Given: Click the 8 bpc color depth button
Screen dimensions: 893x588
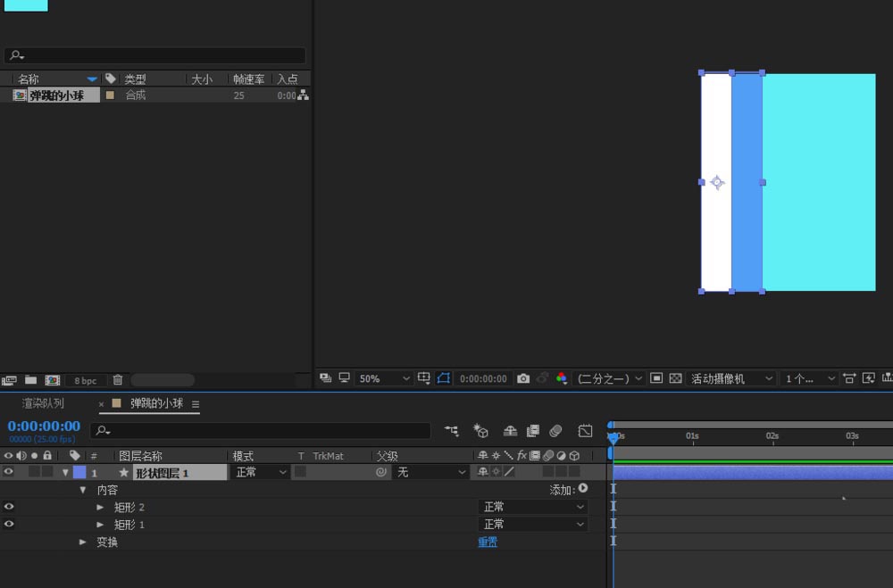Looking at the screenshot, I should coord(86,380).
